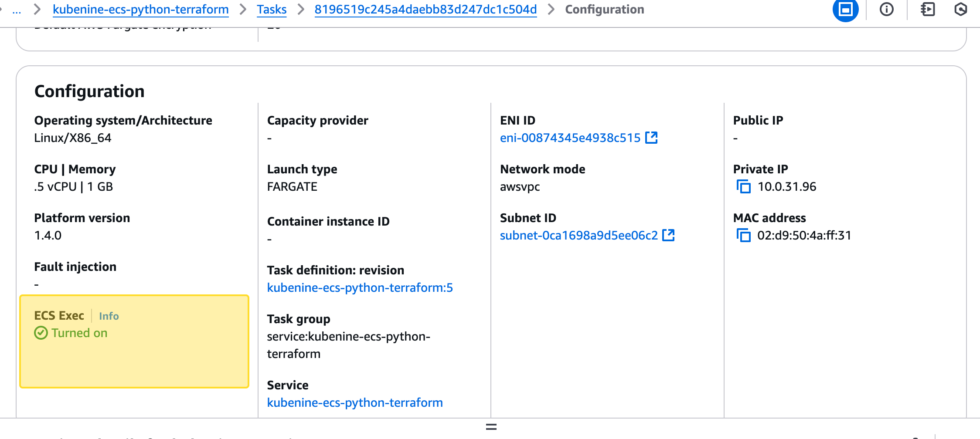Click the green Turned on status checkmark
The width and height of the screenshot is (980, 439).
[41, 333]
